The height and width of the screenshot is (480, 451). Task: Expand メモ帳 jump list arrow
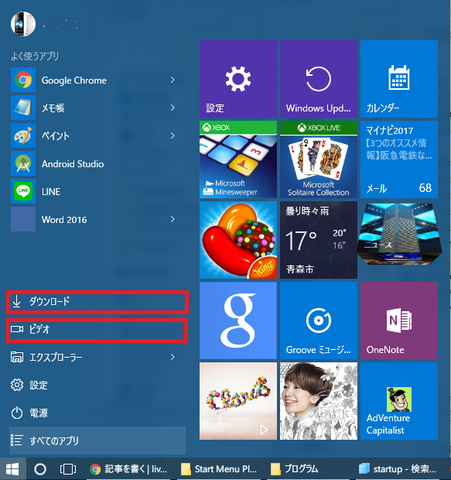click(x=172, y=108)
